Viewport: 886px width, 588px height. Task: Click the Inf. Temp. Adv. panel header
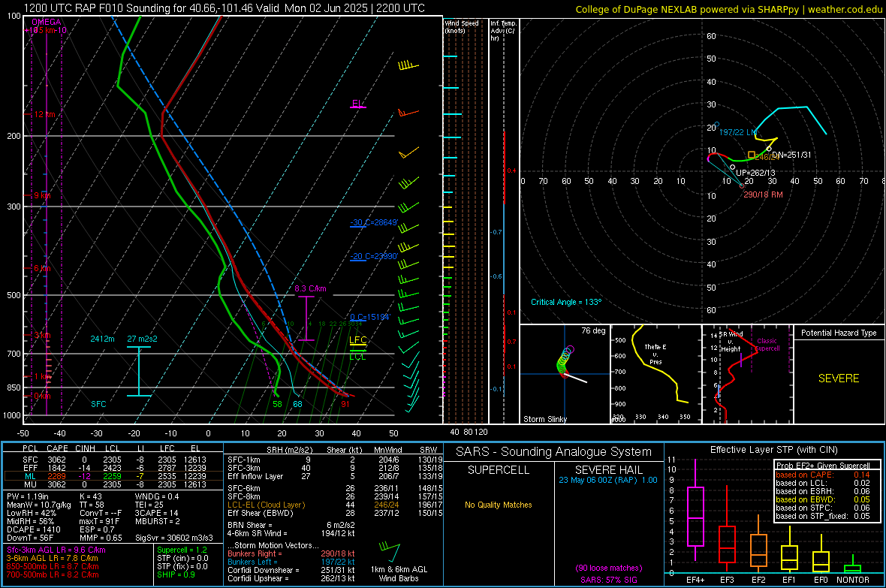(503, 31)
